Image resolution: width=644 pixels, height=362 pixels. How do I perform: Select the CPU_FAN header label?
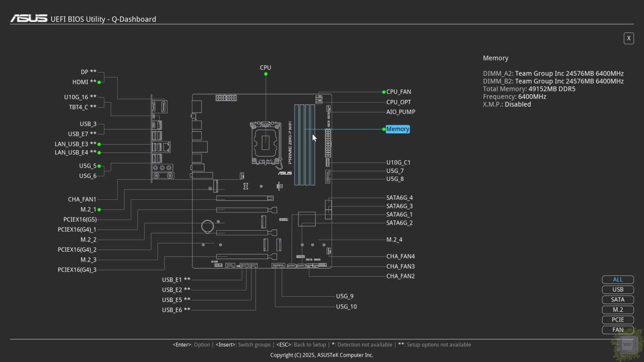click(x=398, y=92)
